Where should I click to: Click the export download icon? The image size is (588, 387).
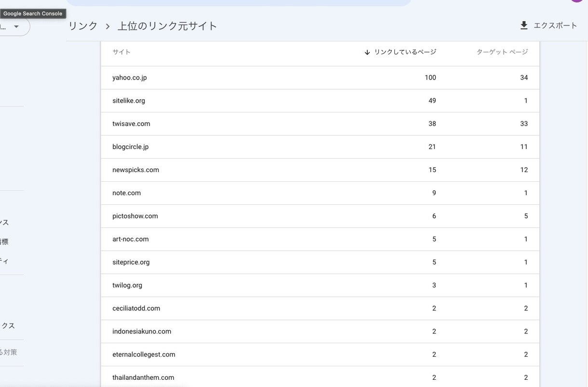[524, 26]
